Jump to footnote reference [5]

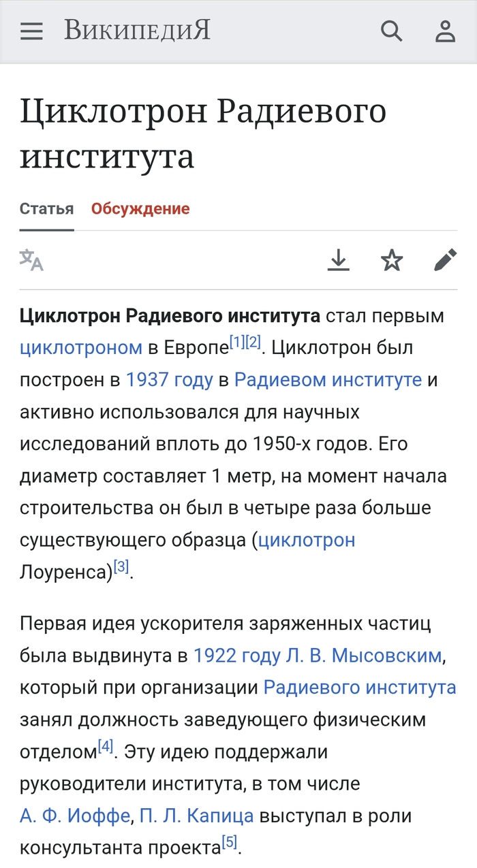tap(230, 843)
